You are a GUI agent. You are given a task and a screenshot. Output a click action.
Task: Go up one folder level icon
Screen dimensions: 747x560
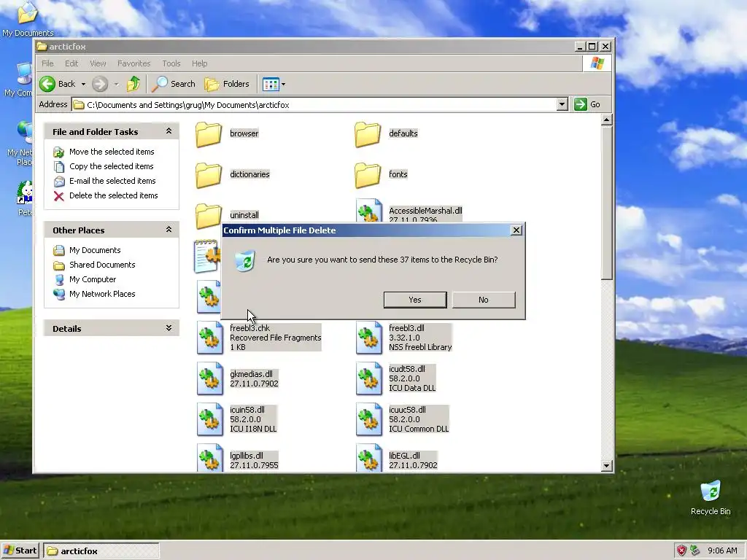(x=133, y=84)
